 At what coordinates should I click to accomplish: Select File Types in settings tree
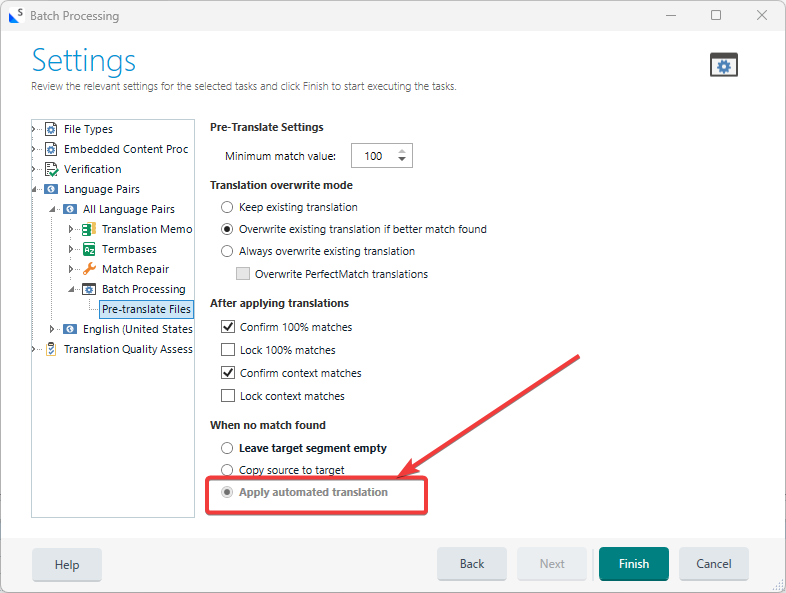[88, 129]
